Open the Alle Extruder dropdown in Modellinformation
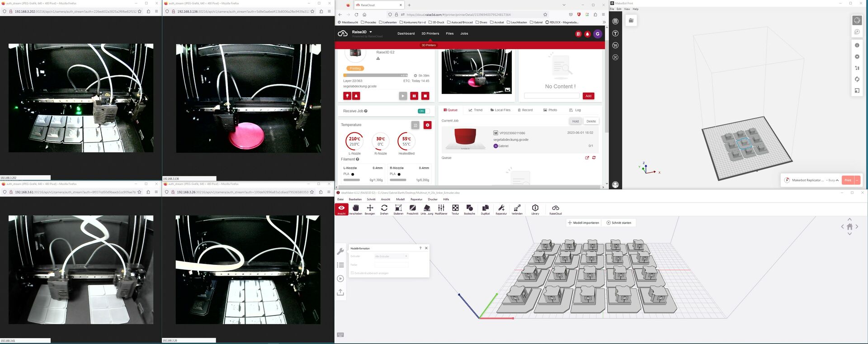 tap(392, 256)
